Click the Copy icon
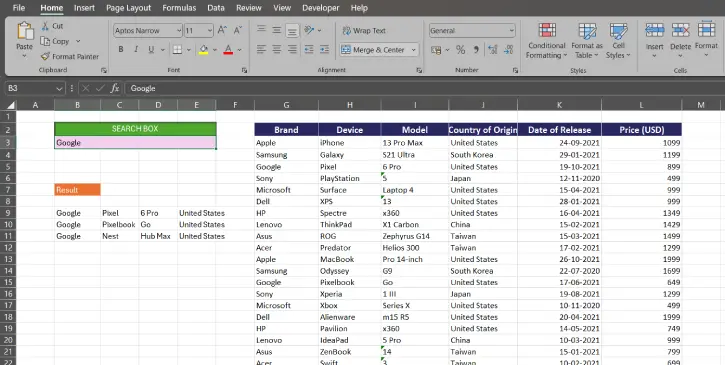Viewport: 725px width, 365px height. tap(45, 41)
